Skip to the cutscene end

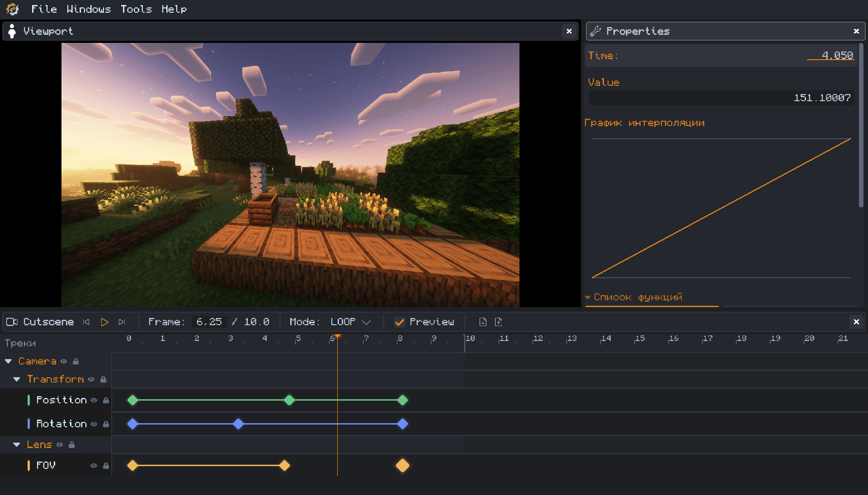[x=122, y=322]
